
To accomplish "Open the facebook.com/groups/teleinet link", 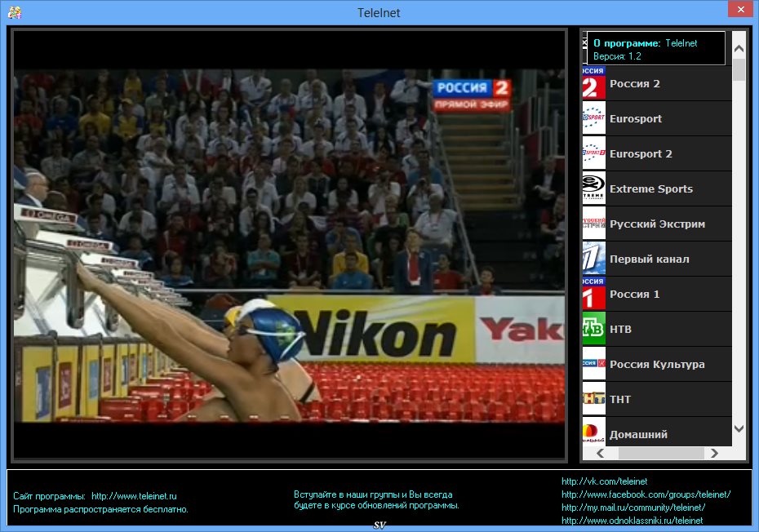I will click(646, 494).
